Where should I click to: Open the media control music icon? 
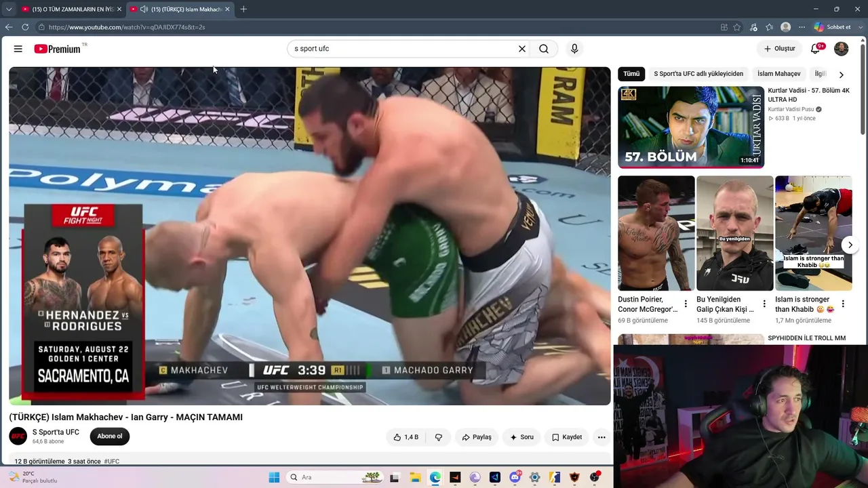tap(753, 27)
